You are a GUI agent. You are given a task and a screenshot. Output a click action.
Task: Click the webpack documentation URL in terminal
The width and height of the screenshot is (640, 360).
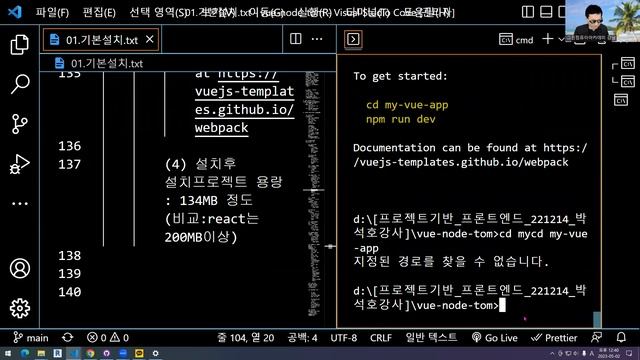(470, 155)
